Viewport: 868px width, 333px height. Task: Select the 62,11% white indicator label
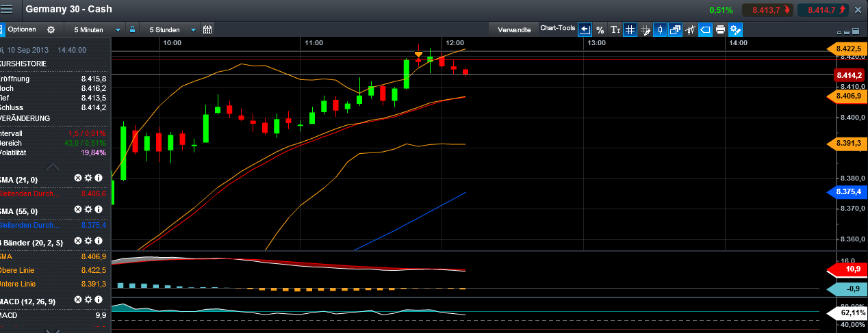(847, 312)
